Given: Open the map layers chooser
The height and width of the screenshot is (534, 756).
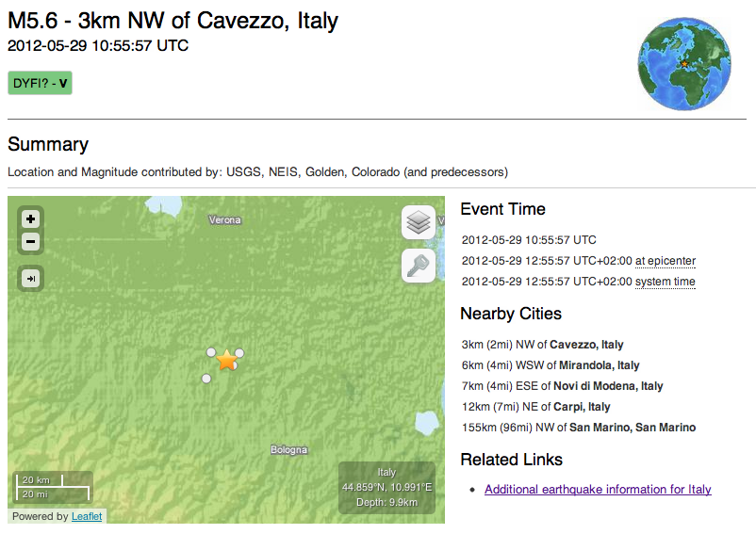Looking at the screenshot, I should tap(419, 223).
